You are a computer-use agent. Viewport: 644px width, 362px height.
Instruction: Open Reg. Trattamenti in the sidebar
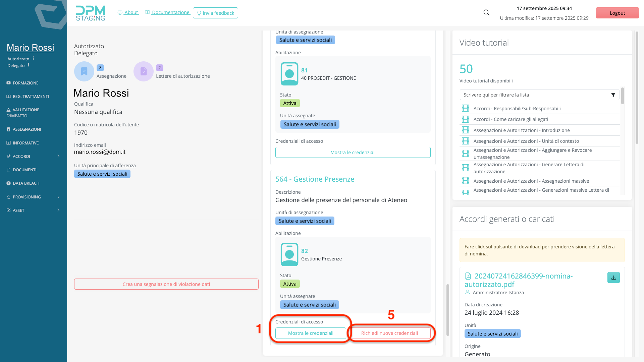pyautogui.click(x=31, y=97)
